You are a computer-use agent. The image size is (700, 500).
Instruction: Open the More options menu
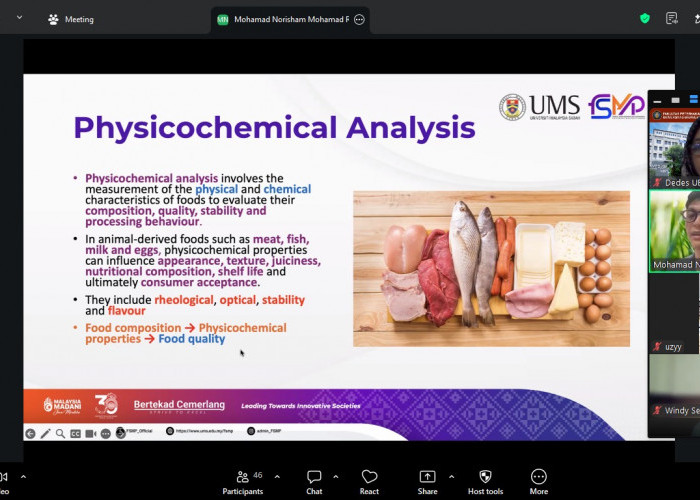point(539,482)
